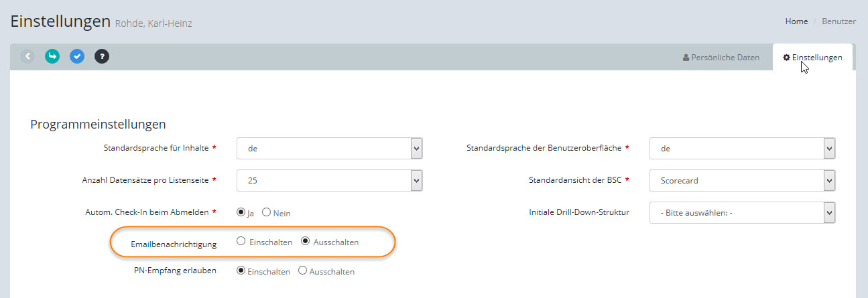868x298 pixels.
Task: Click the gray back arrow icon
Action: (x=27, y=56)
